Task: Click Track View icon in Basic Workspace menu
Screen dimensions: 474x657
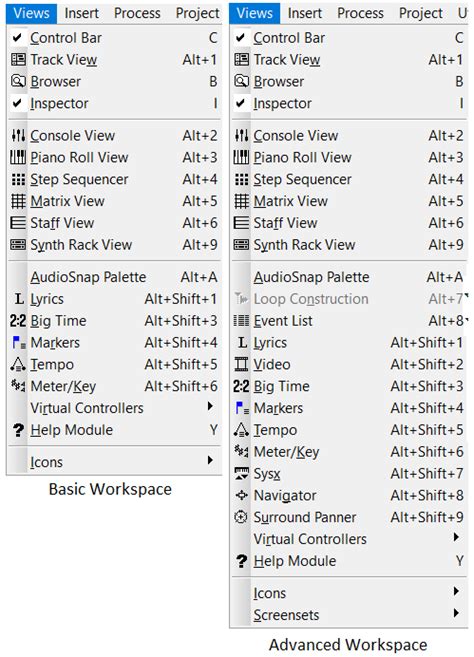Action: point(18,59)
